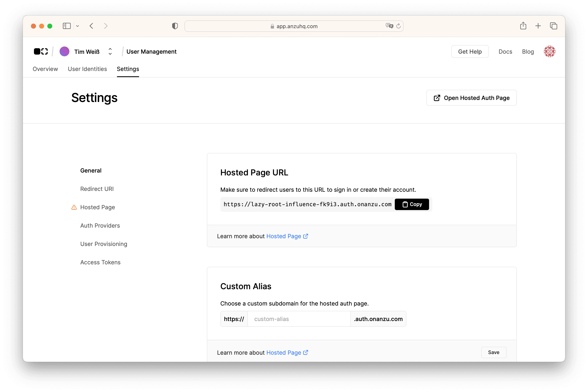Click the Hosted Page URL heading
588x392 pixels.
click(254, 173)
